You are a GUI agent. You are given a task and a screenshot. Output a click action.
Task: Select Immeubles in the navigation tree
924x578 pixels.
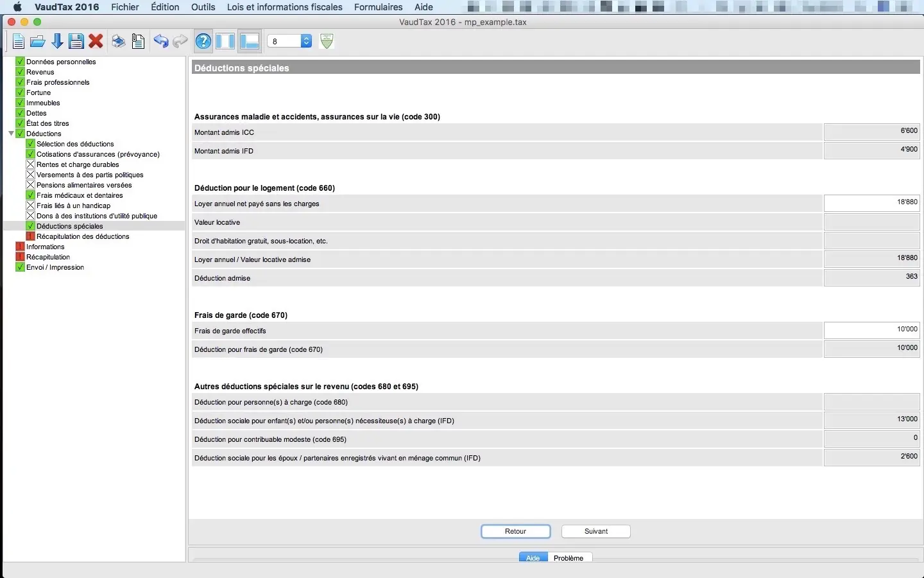[43, 103]
